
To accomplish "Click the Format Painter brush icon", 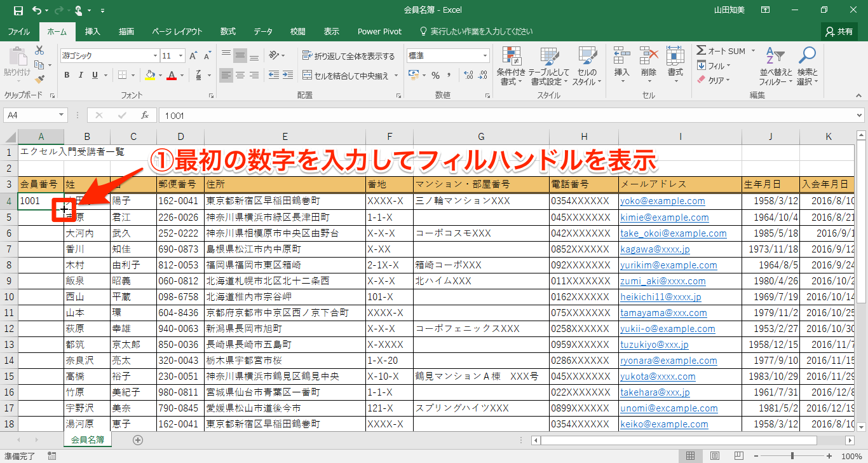I will point(39,79).
